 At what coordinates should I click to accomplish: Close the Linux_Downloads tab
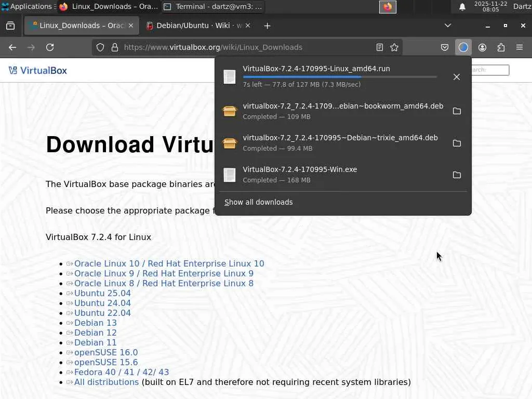[x=131, y=25]
